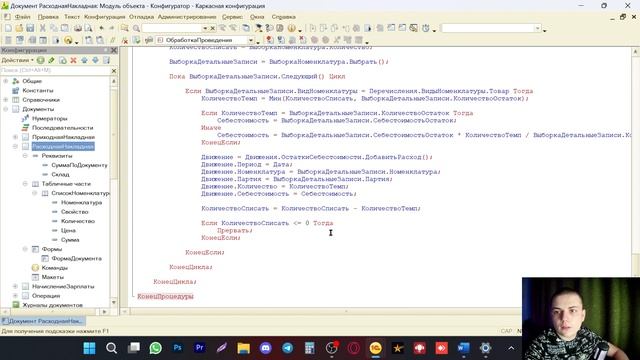Screen dimensions: 640x360
Task: Open the Отладка menu
Action: (141, 17)
